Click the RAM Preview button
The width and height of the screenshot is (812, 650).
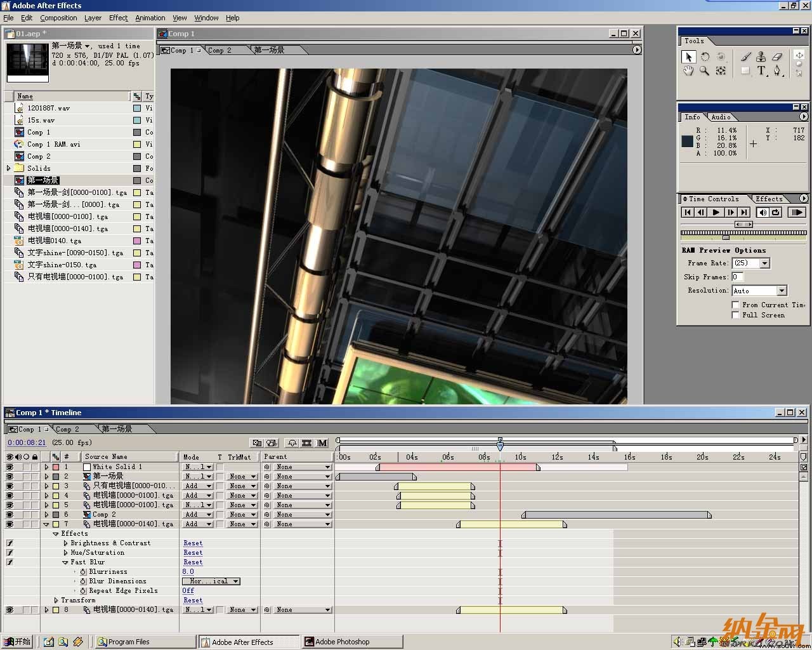797,213
